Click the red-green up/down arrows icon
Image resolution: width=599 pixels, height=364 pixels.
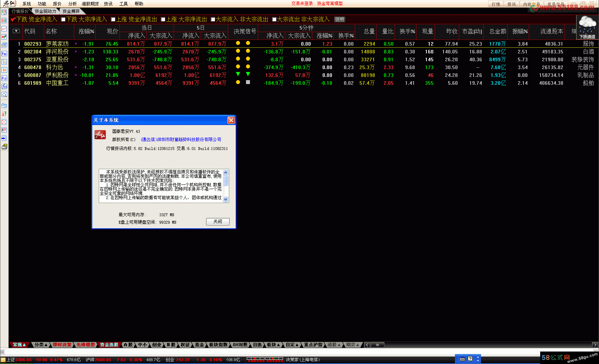pos(4,114)
